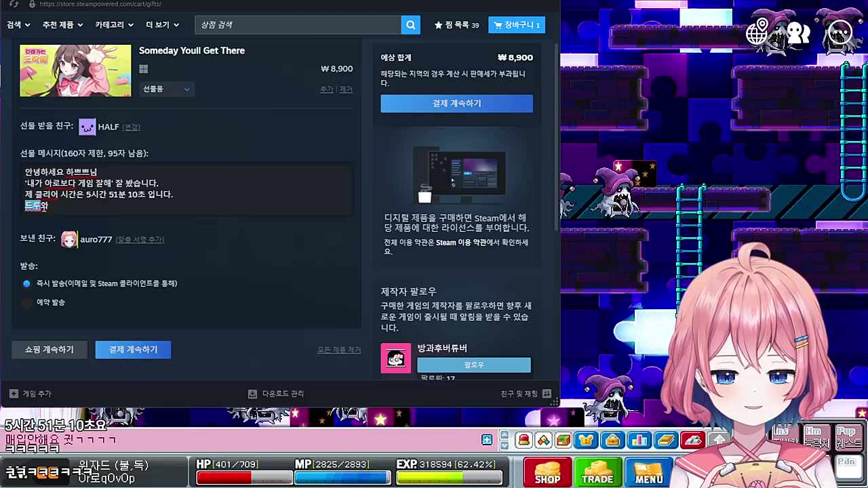Image resolution: width=868 pixels, height=488 pixels.
Task: Click the Steam 이용 약관 link
Action: pos(461,243)
